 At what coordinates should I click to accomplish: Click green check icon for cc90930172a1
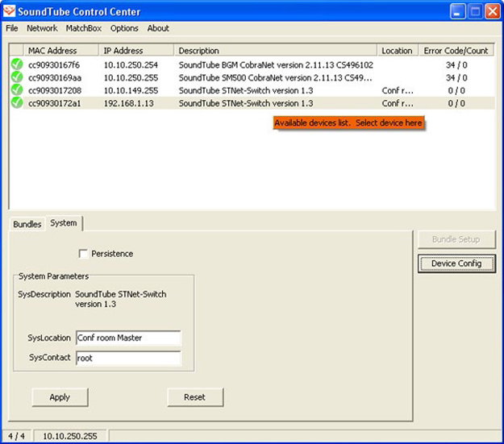[x=17, y=103]
